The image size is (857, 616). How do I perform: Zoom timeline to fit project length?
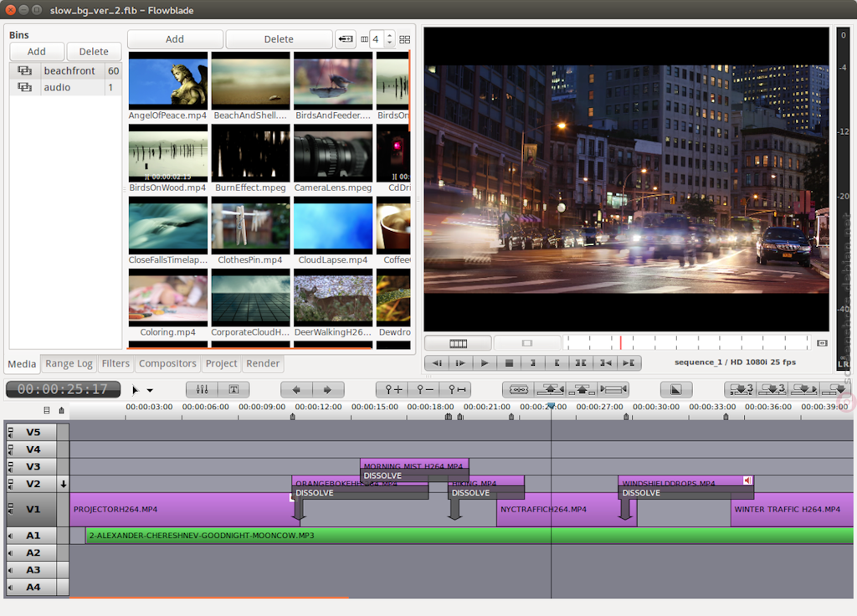456,389
